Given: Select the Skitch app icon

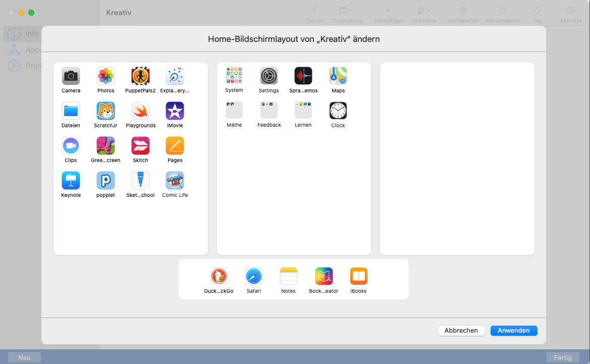Looking at the screenshot, I should 140,146.
